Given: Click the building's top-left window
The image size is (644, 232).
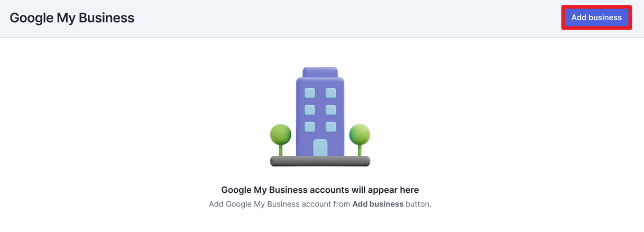Looking at the screenshot, I should pyautogui.click(x=310, y=93).
